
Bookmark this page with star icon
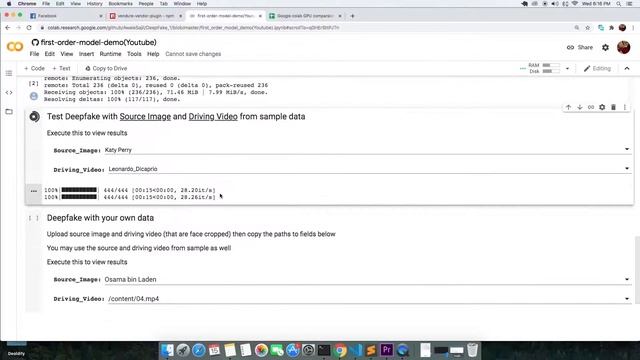pyautogui.click(x=587, y=28)
